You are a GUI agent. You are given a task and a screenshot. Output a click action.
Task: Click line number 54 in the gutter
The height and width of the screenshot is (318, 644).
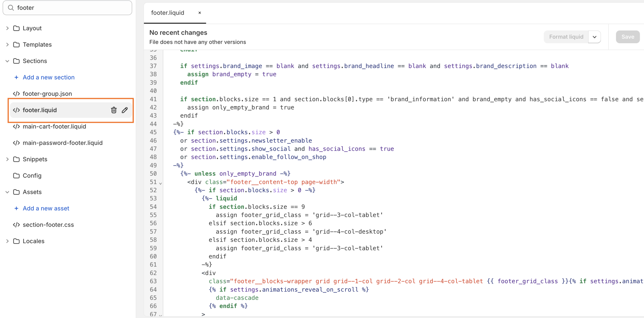pyautogui.click(x=153, y=207)
